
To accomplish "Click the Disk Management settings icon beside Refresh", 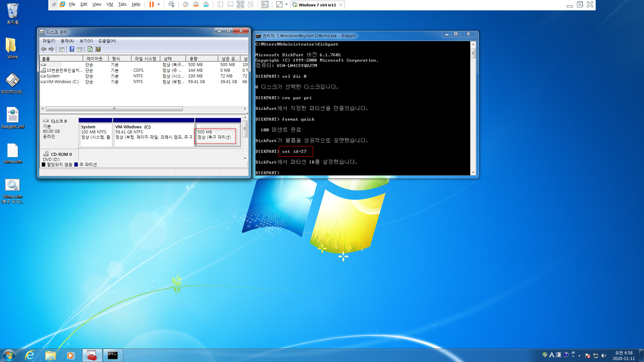I will pos(98,49).
